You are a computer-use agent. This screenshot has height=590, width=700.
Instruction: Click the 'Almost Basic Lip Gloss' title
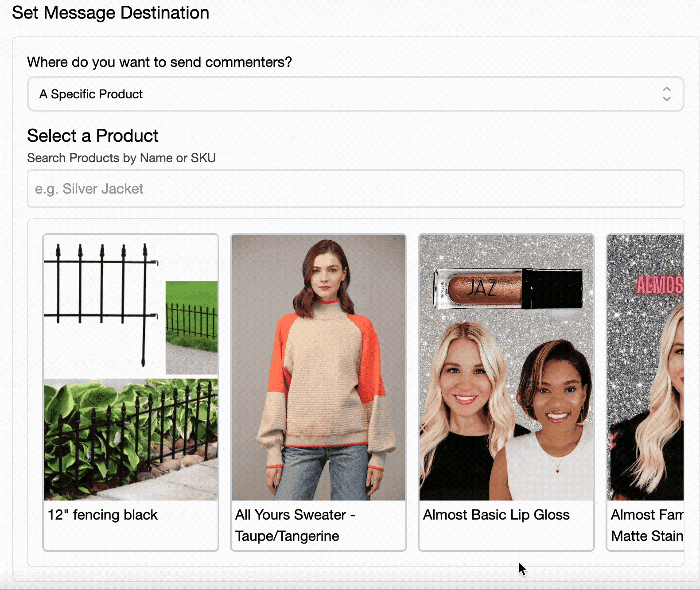(x=496, y=515)
